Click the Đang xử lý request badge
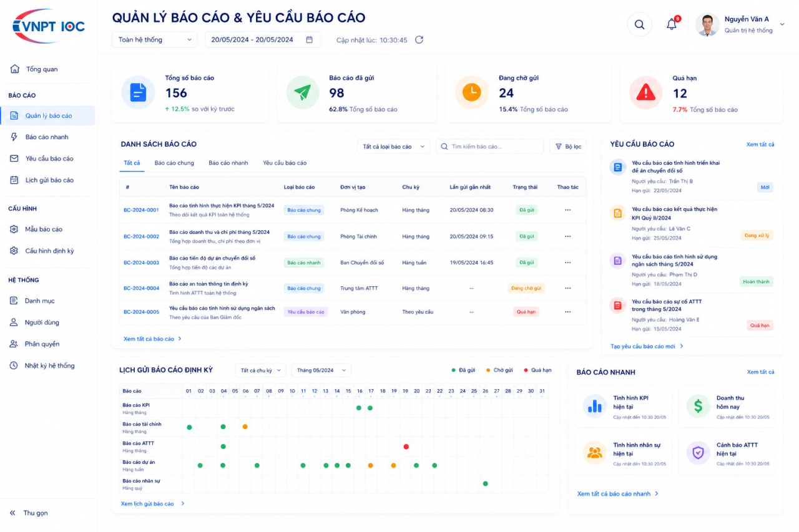 [x=757, y=236]
